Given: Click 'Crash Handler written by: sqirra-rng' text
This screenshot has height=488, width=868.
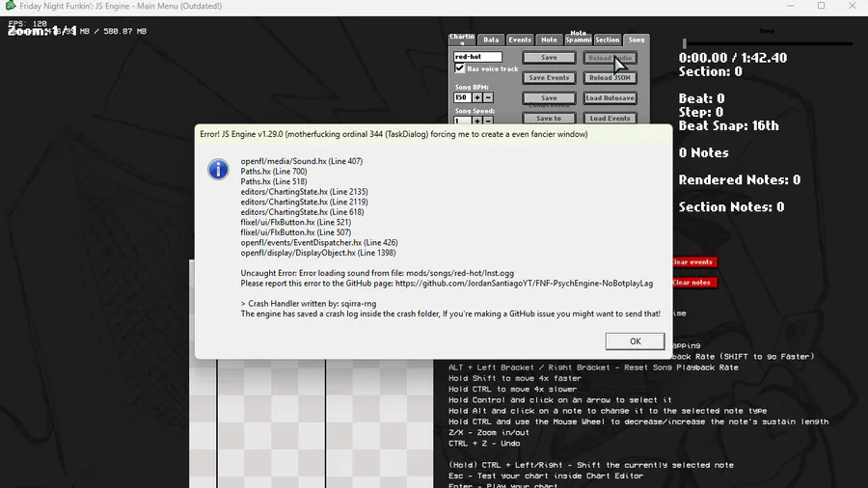Looking at the screenshot, I should point(312,303).
